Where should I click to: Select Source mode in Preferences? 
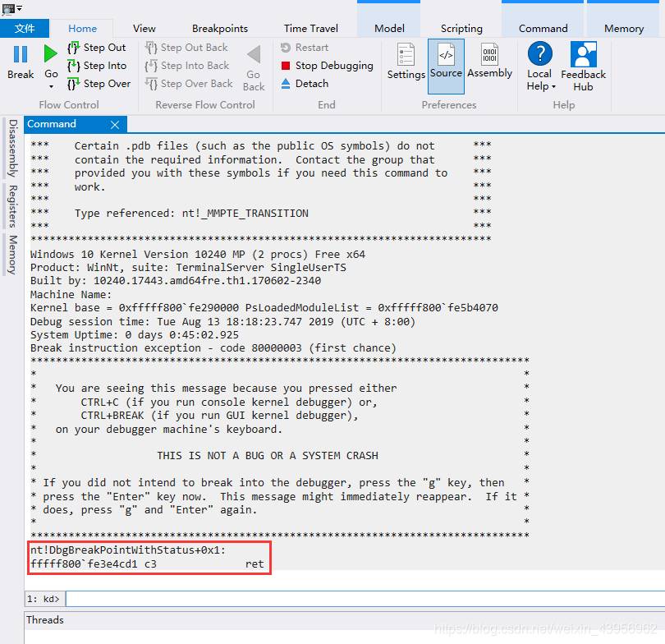pyautogui.click(x=446, y=66)
